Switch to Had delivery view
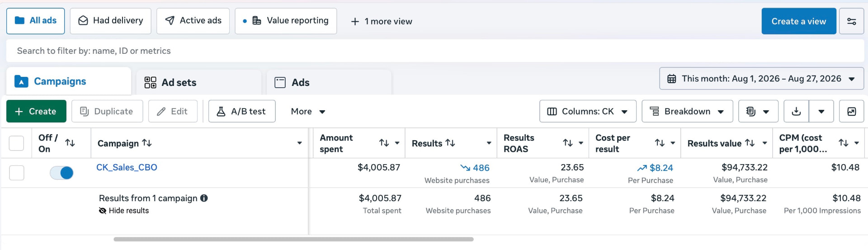 tap(110, 21)
